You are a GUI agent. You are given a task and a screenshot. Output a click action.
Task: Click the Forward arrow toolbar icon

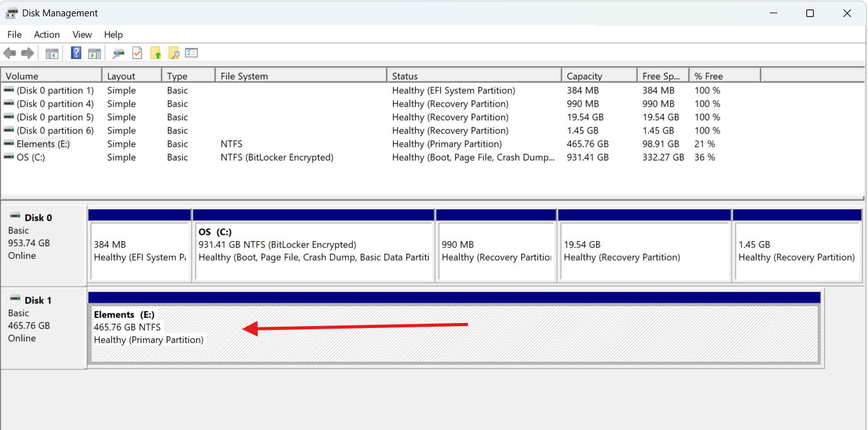(x=27, y=54)
